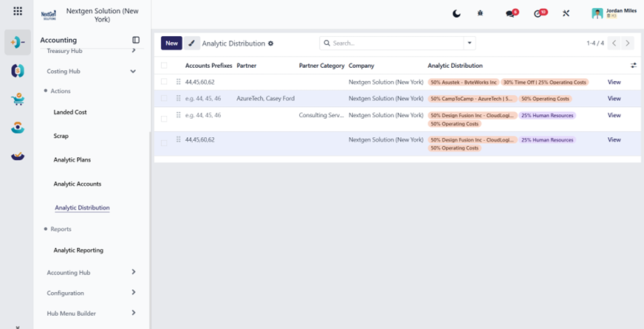Collapse the Accounting sidebar panel icon

[136, 40]
